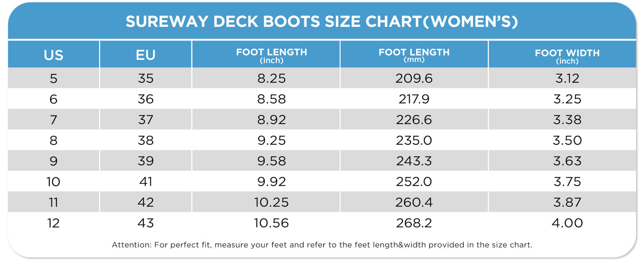Select the 209.6 mm foot length cell
This screenshot has width=644, height=264.
(414, 78)
